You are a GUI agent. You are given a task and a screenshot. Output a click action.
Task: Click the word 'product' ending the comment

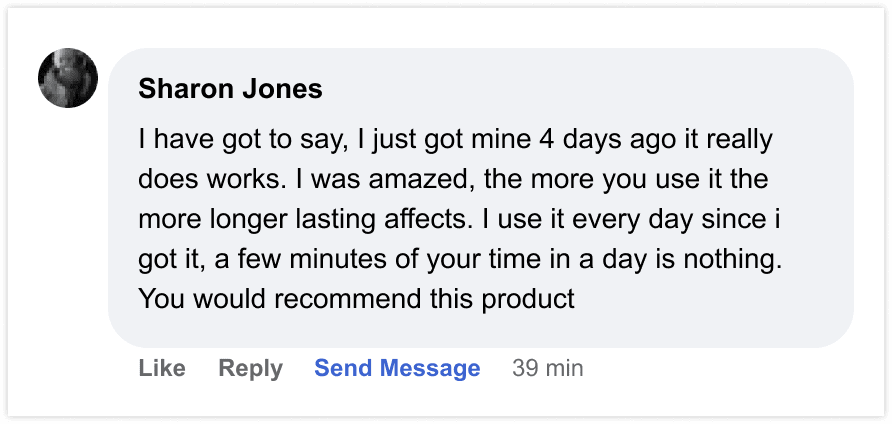528,300
